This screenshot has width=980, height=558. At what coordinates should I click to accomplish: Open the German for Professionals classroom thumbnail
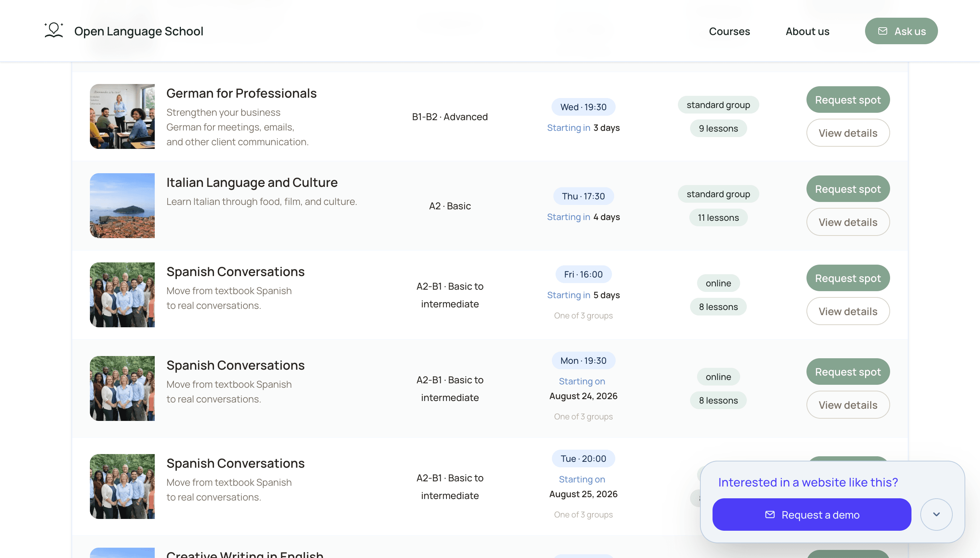click(x=122, y=116)
